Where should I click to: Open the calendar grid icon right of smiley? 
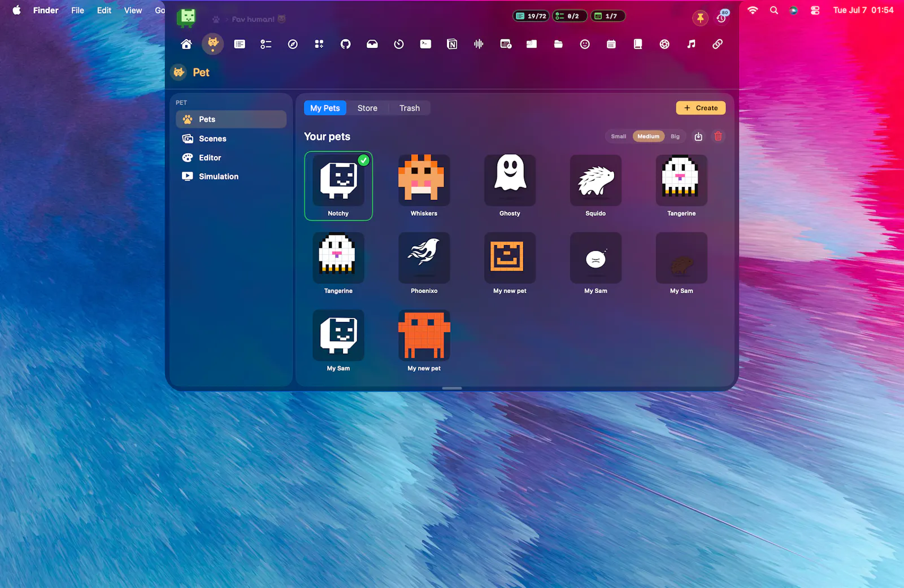tap(611, 44)
